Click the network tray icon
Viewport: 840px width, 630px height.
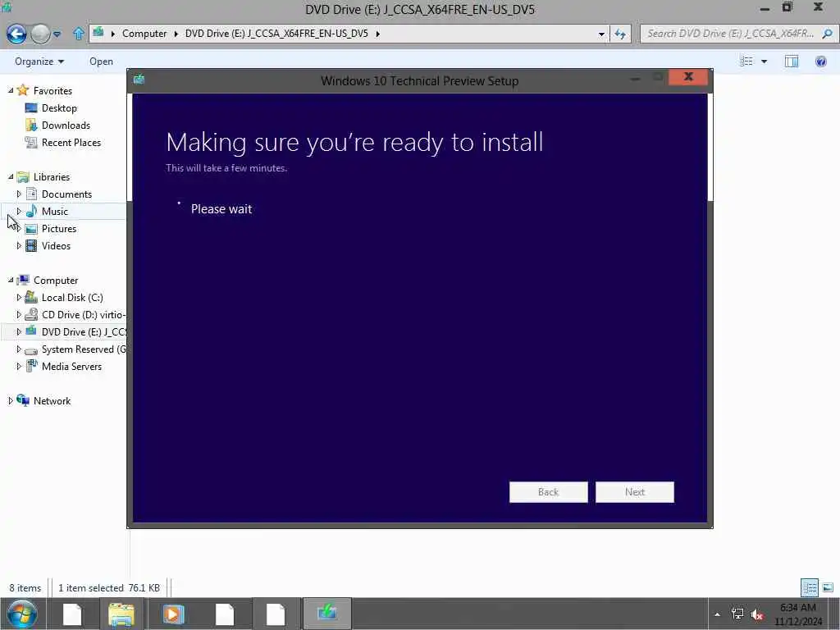point(737,614)
